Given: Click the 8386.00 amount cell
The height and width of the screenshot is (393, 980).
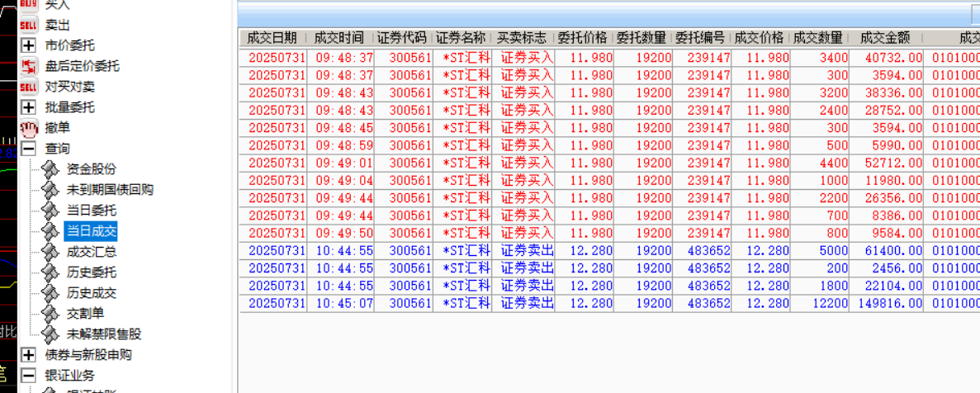Looking at the screenshot, I should click(x=886, y=215).
